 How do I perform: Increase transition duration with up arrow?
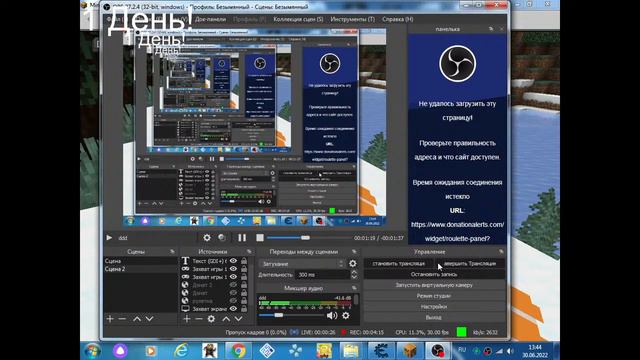(354, 272)
